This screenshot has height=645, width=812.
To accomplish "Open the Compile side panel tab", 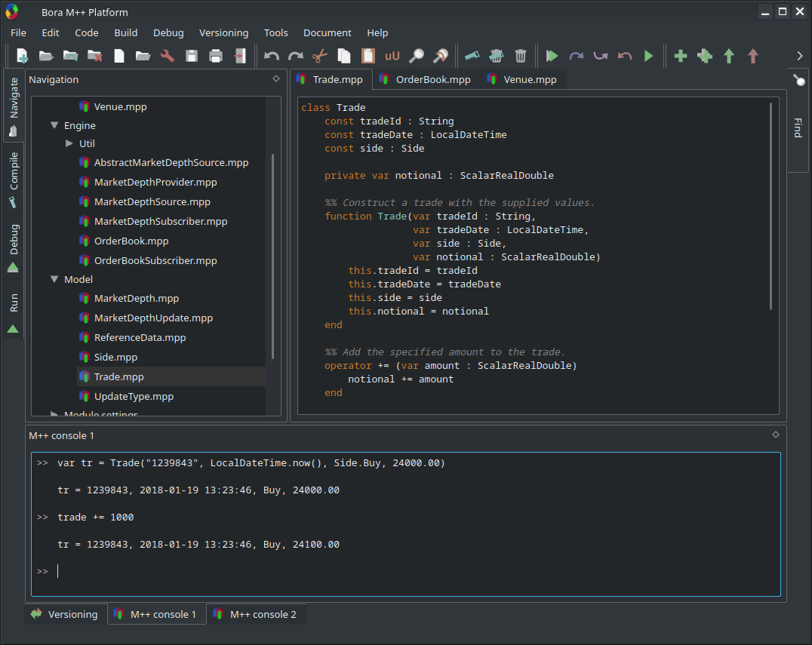I will click(x=14, y=180).
